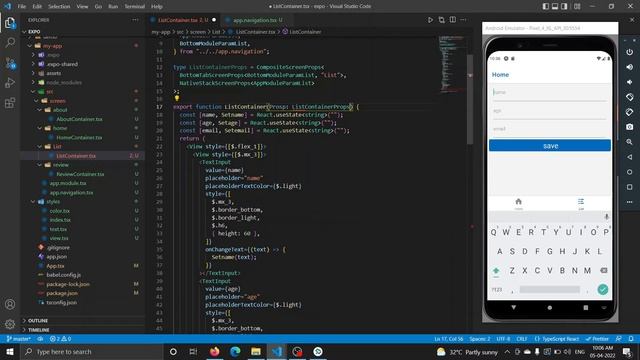Click the Run Code play icon in editor toolbar
Viewport: 640px width, 360px height.
click(x=430, y=20)
